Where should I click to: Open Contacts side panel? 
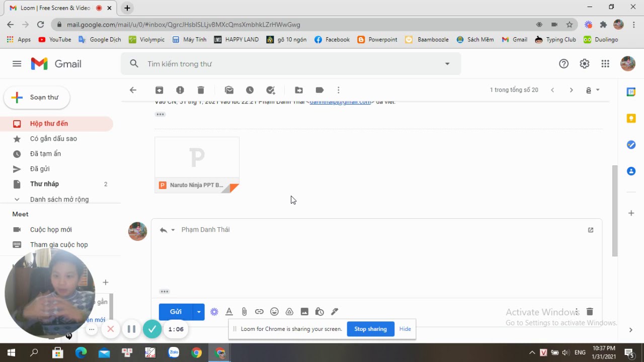coord(631,171)
